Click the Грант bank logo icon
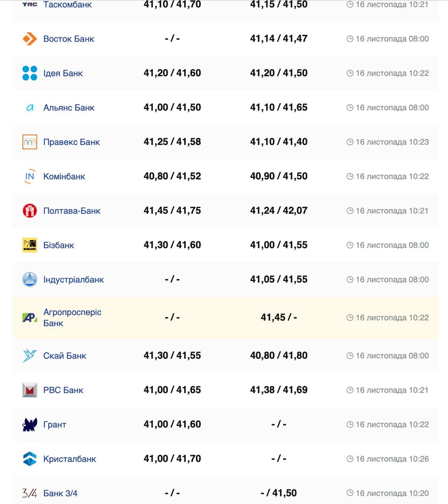Viewport: 448px width, 504px height. 30,424
